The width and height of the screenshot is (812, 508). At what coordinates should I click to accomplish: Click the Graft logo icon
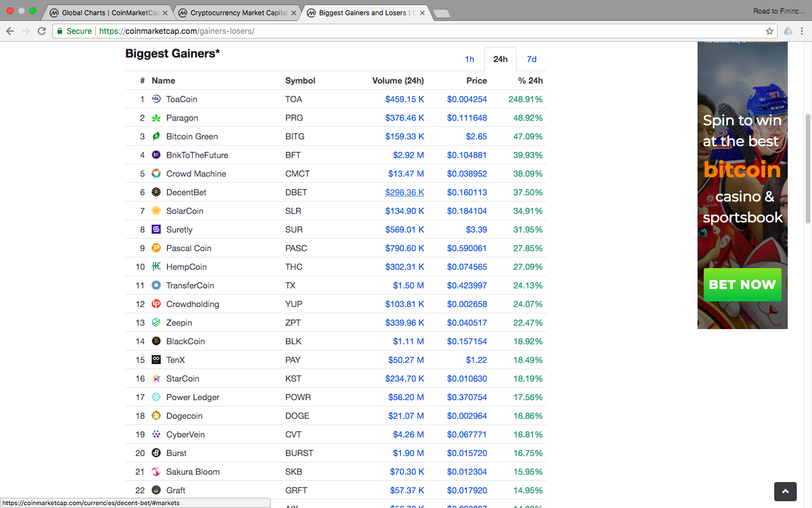[x=156, y=490]
